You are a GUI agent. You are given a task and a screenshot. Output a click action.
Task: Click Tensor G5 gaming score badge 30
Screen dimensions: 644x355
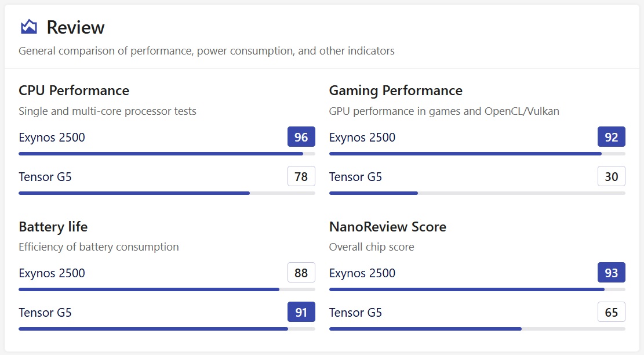[x=611, y=176]
